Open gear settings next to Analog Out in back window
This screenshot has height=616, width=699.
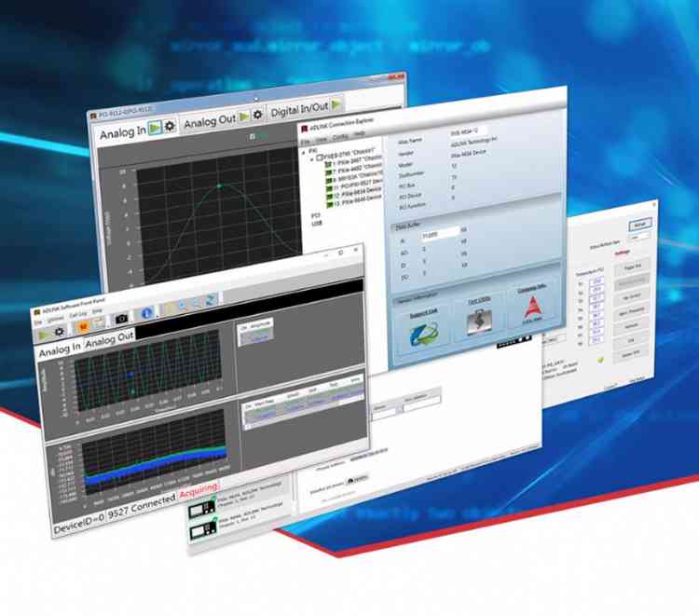257,115
